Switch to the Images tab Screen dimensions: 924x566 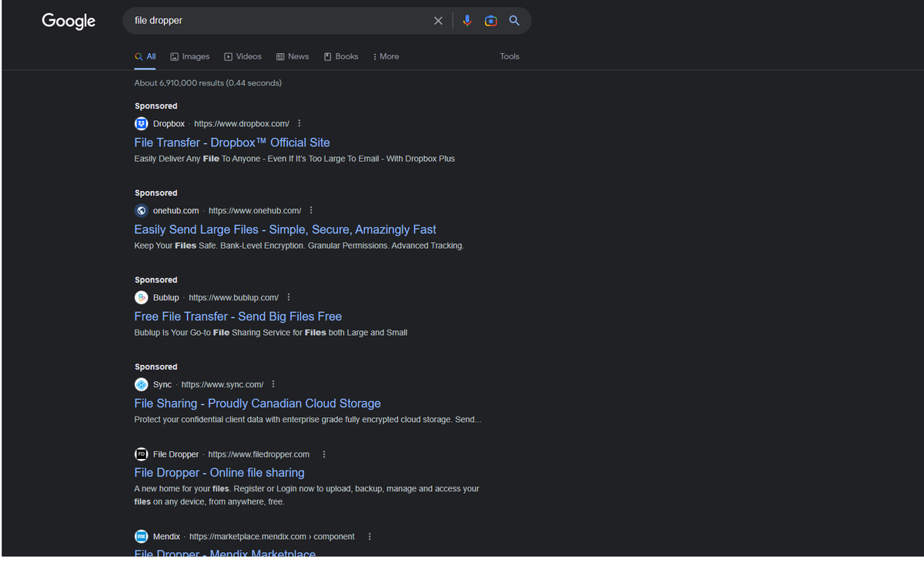[189, 56]
